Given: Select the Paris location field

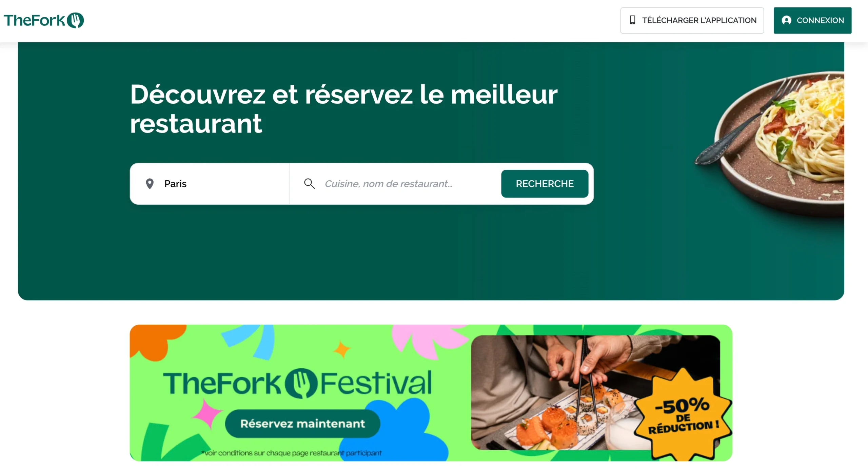Looking at the screenshot, I should coord(210,184).
